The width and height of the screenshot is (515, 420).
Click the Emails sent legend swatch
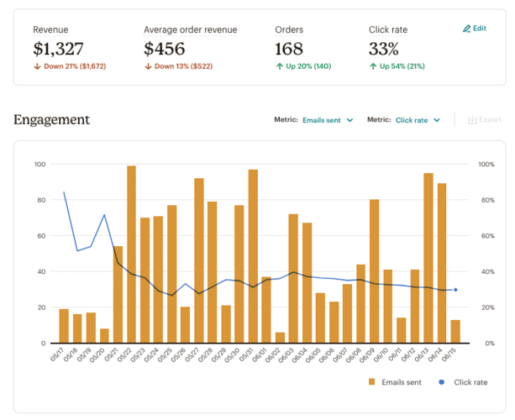point(372,381)
